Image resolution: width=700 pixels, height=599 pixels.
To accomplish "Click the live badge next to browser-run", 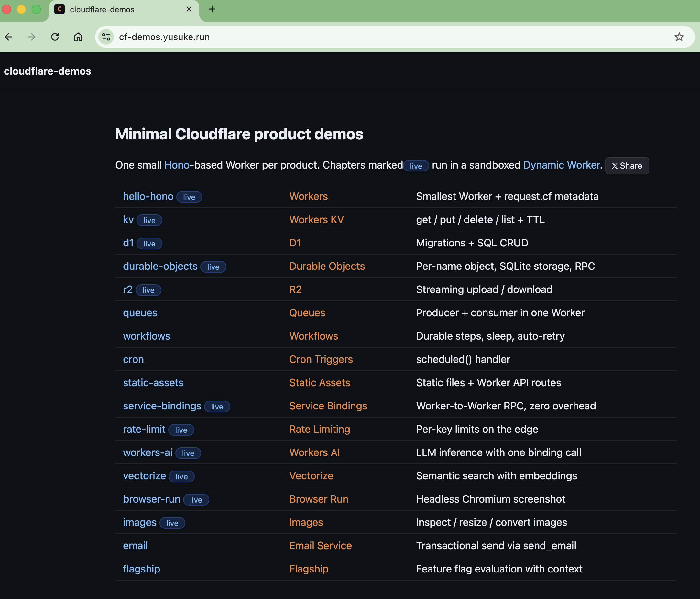I will coord(196,500).
